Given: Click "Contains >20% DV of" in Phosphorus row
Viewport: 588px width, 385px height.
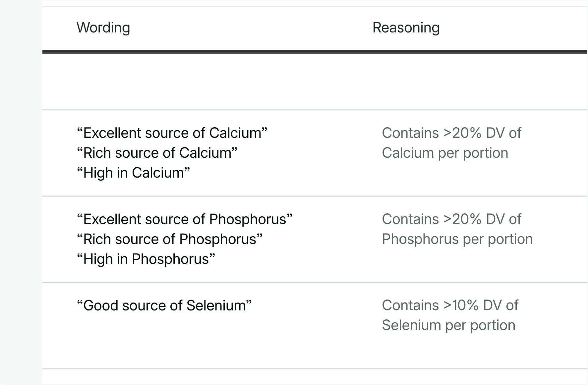Looking at the screenshot, I should click(451, 219).
